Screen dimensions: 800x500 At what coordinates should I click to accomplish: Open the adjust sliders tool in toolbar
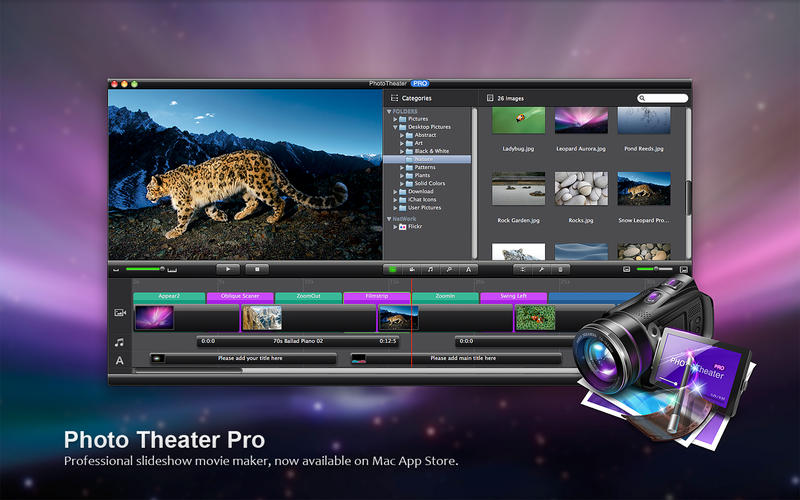pos(522,269)
